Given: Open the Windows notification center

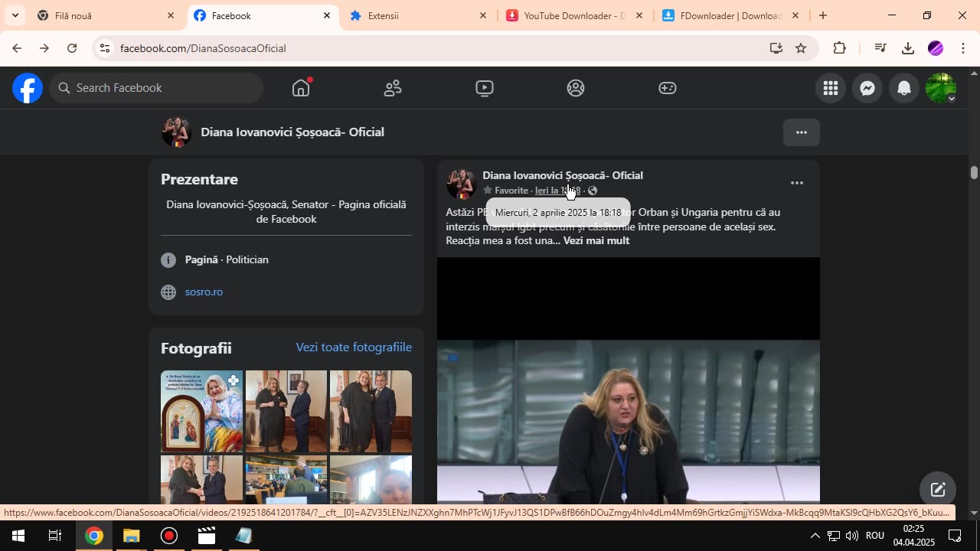Looking at the screenshot, I should tap(955, 536).
